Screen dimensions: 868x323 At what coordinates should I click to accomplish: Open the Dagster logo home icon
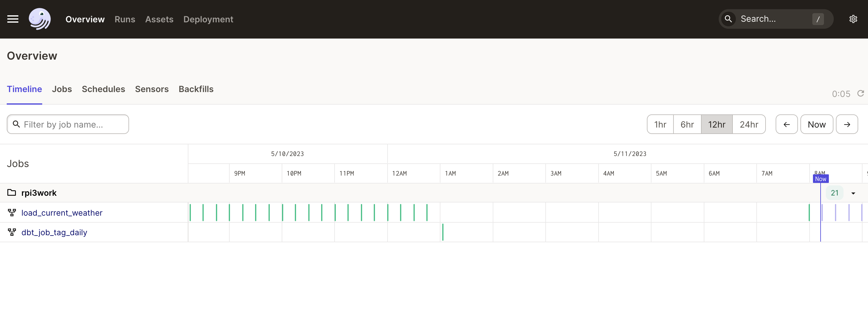tap(40, 19)
